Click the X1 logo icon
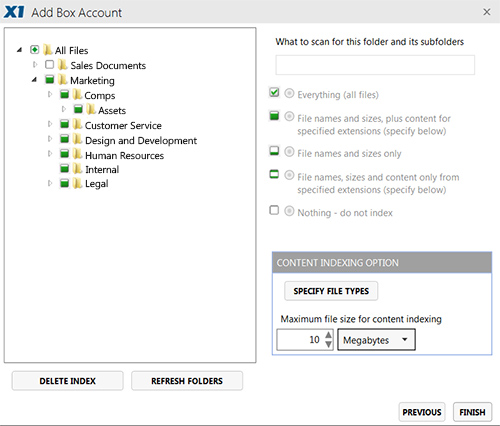 coord(14,12)
